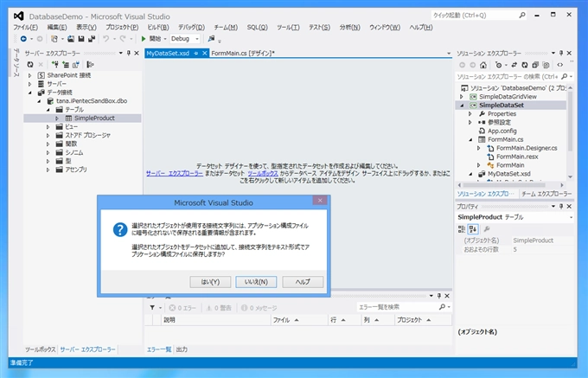
Task: Click the ヘルプ button in the dialog
Action: [x=303, y=282]
